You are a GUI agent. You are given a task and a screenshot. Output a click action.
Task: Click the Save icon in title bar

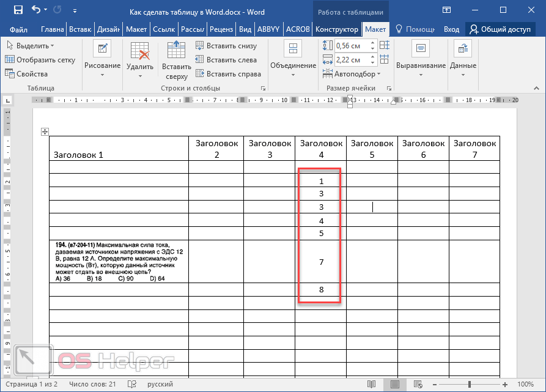click(x=18, y=10)
